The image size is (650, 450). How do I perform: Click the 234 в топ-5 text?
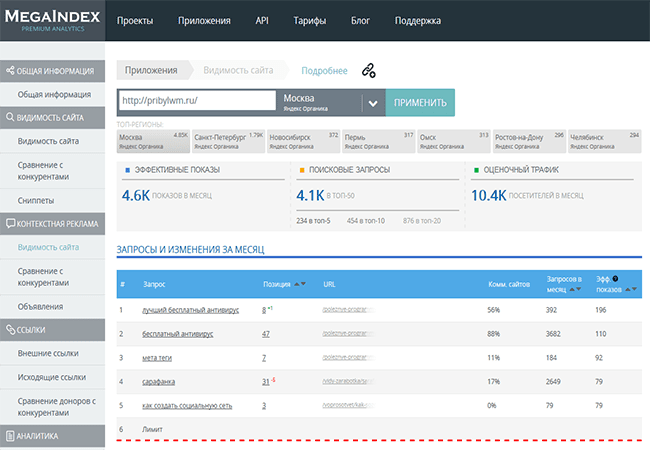click(x=313, y=221)
